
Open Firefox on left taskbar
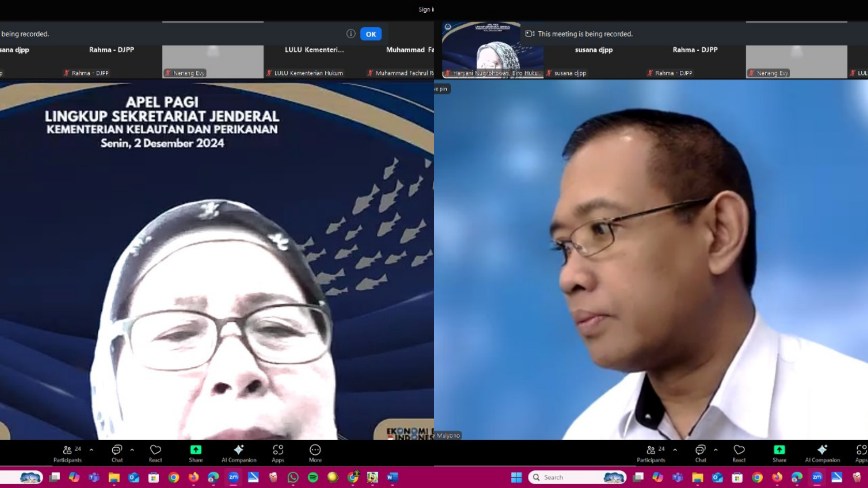click(x=193, y=477)
